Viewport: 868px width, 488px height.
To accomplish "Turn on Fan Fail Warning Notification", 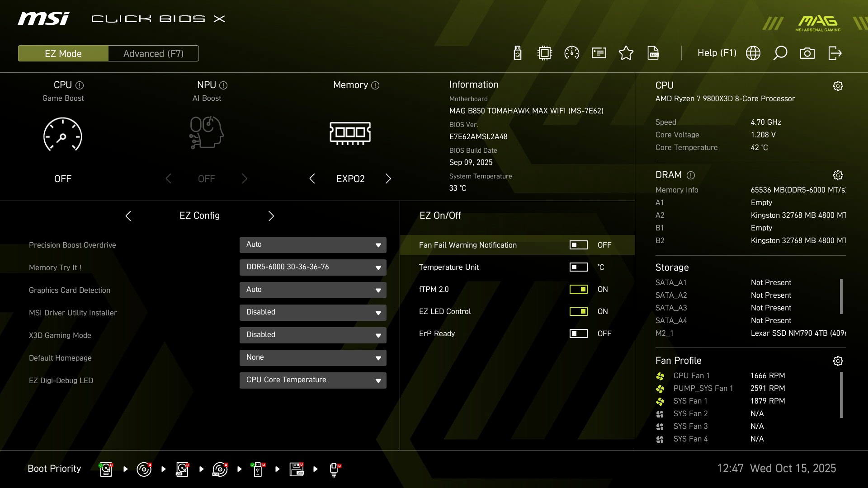I will click(x=579, y=245).
